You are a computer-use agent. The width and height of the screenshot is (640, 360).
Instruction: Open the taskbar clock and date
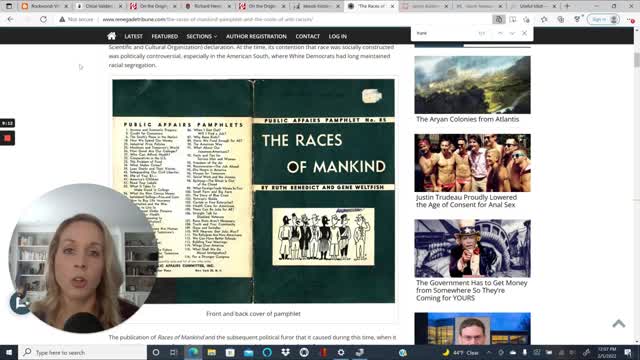pos(607,352)
